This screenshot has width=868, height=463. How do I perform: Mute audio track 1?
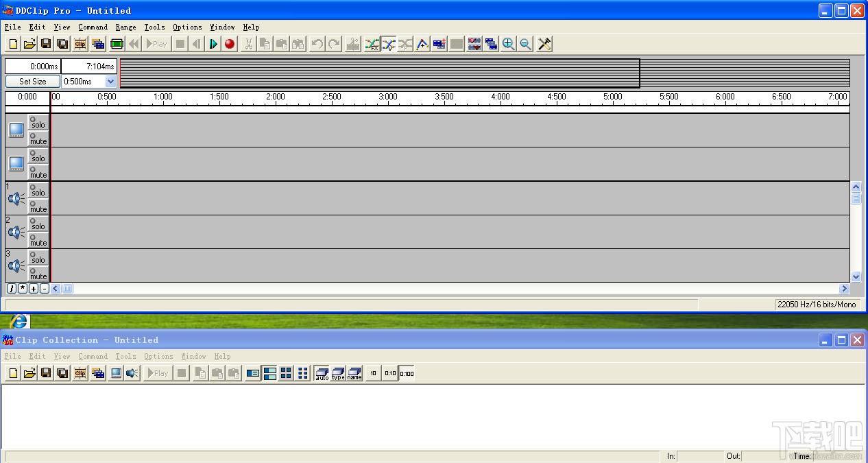coord(38,206)
